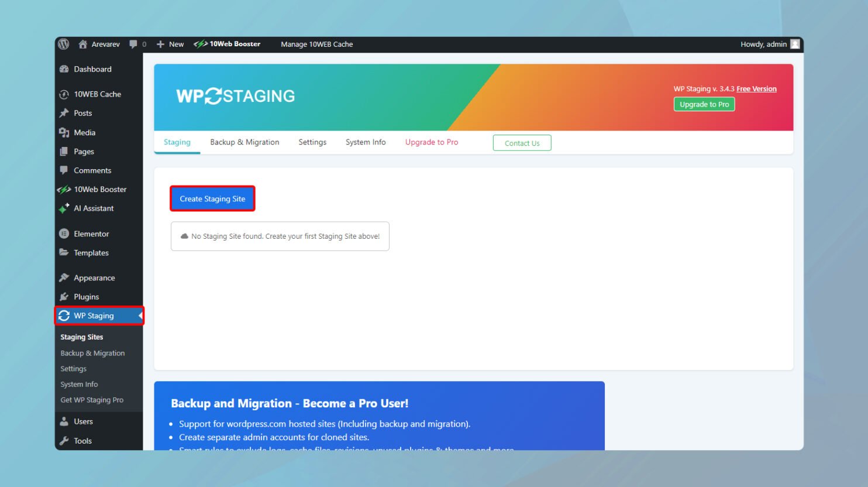Select the 10Web Booster icon
Image resolution: width=868 pixels, height=487 pixels.
64,189
